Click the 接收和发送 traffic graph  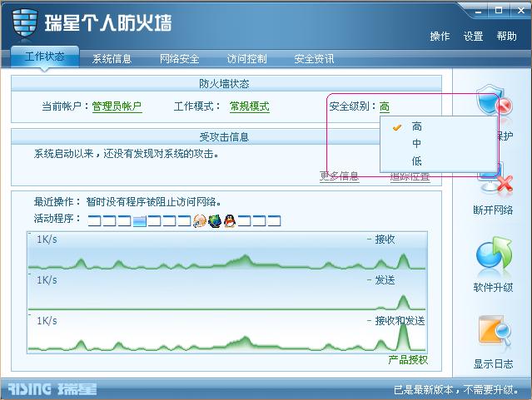coord(227,333)
